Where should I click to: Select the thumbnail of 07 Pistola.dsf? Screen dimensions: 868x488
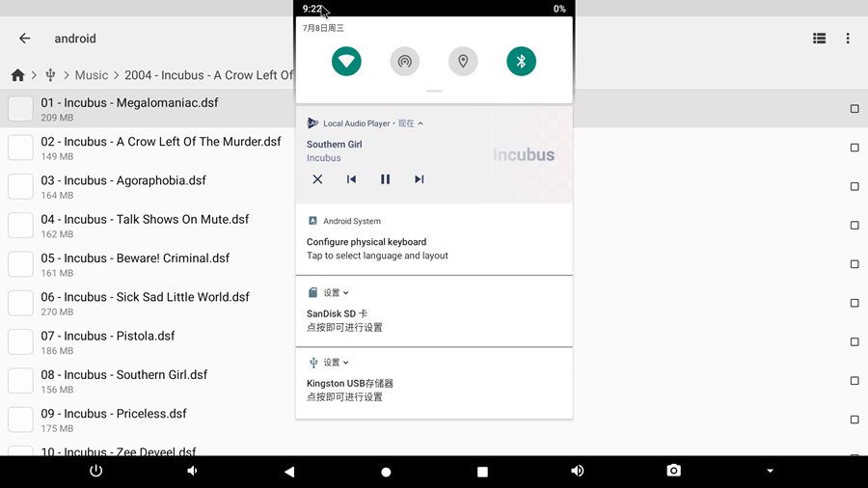(x=20, y=342)
